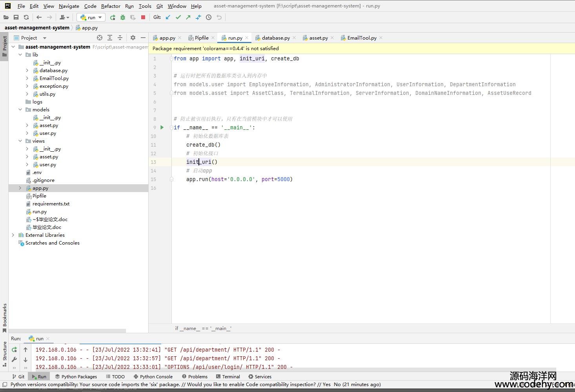
Task: Switch to the database.py editor tab
Action: click(x=275, y=38)
